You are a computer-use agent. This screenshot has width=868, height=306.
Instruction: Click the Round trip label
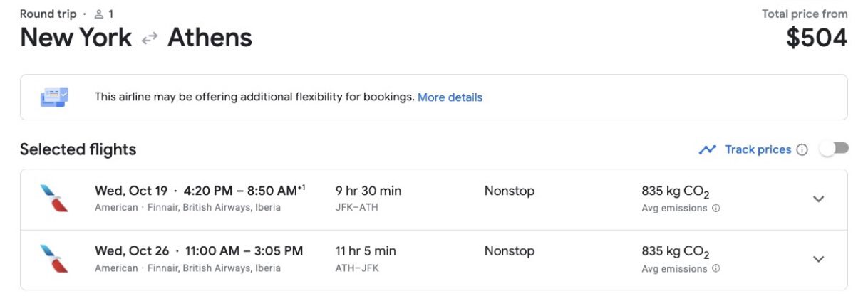point(48,14)
